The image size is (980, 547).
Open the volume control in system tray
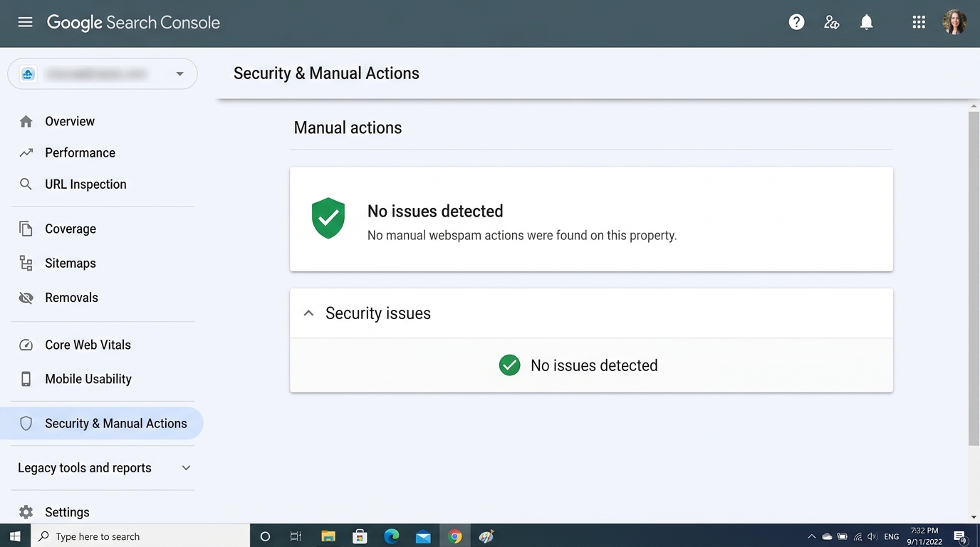[x=873, y=536]
